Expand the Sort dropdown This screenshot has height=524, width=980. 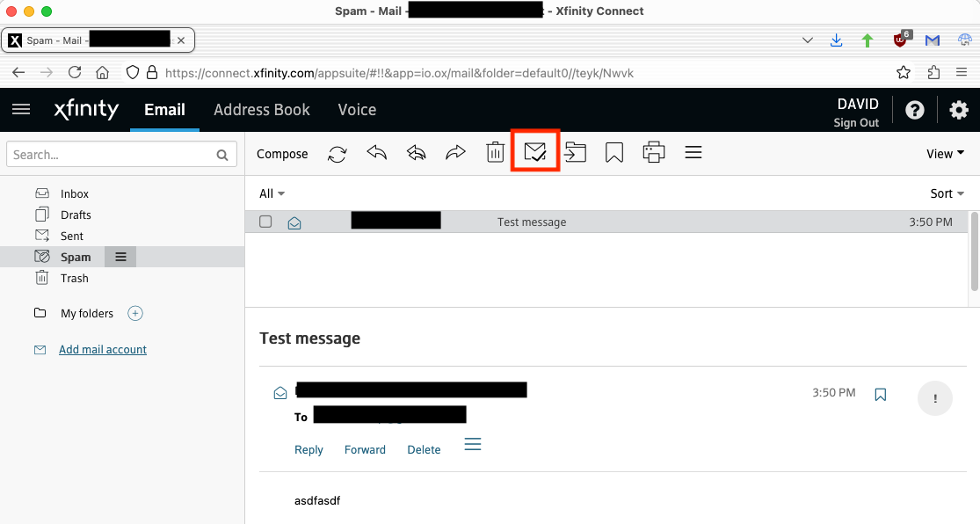(x=947, y=193)
